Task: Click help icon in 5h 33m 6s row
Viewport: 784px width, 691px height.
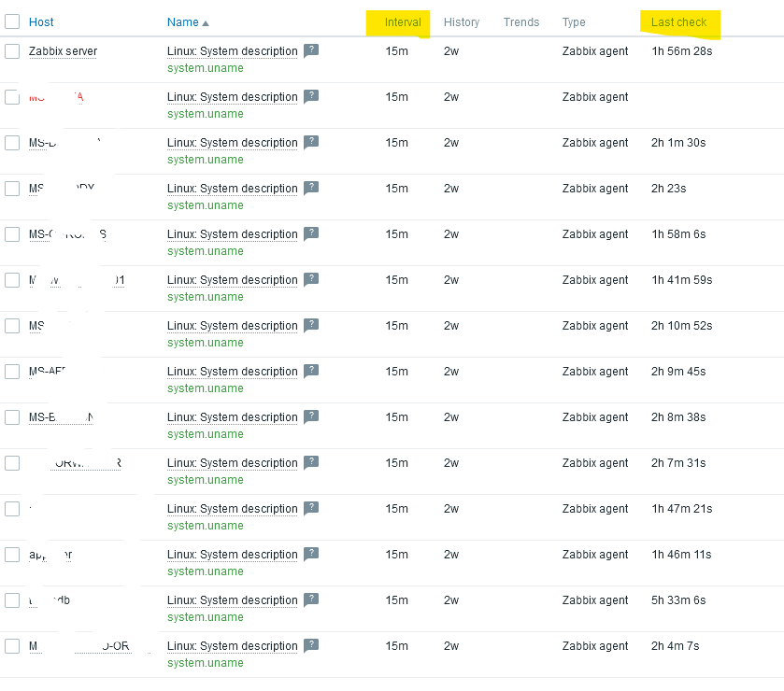Action: (x=311, y=600)
